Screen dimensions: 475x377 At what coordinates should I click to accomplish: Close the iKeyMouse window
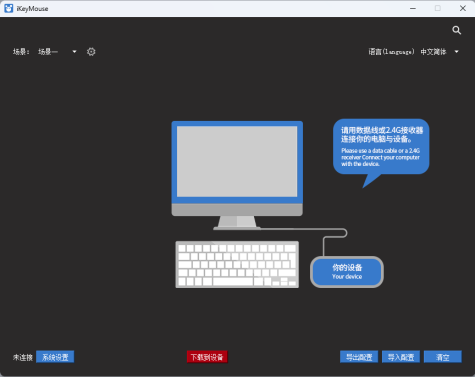[x=463, y=8]
